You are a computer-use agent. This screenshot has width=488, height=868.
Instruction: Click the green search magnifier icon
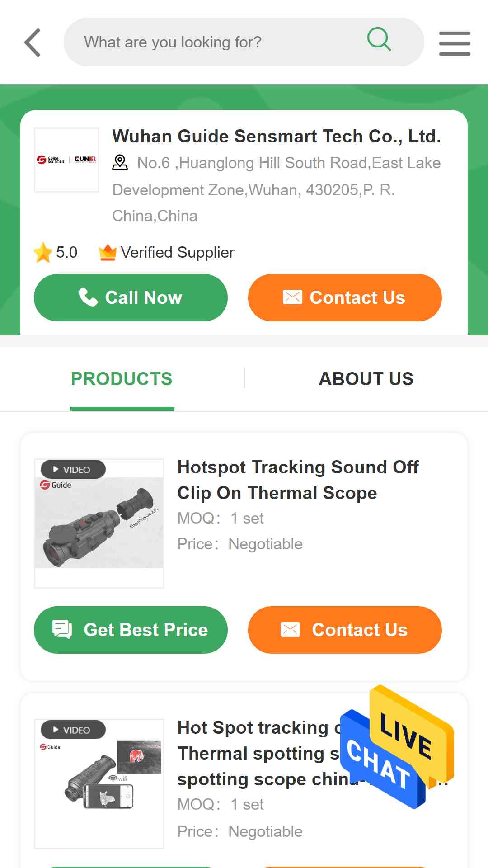point(379,39)
